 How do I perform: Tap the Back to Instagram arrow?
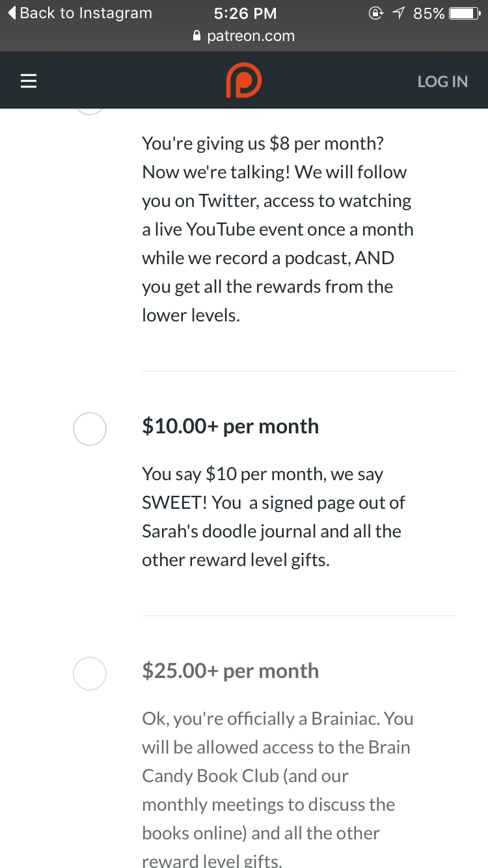tap(12, 12)
